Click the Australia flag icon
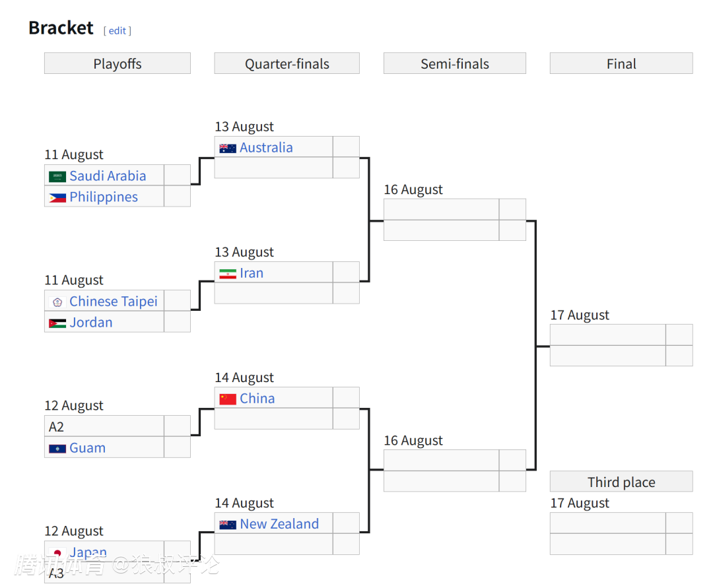713x588 pixels. pyautogui.click(x=228, y=148)
